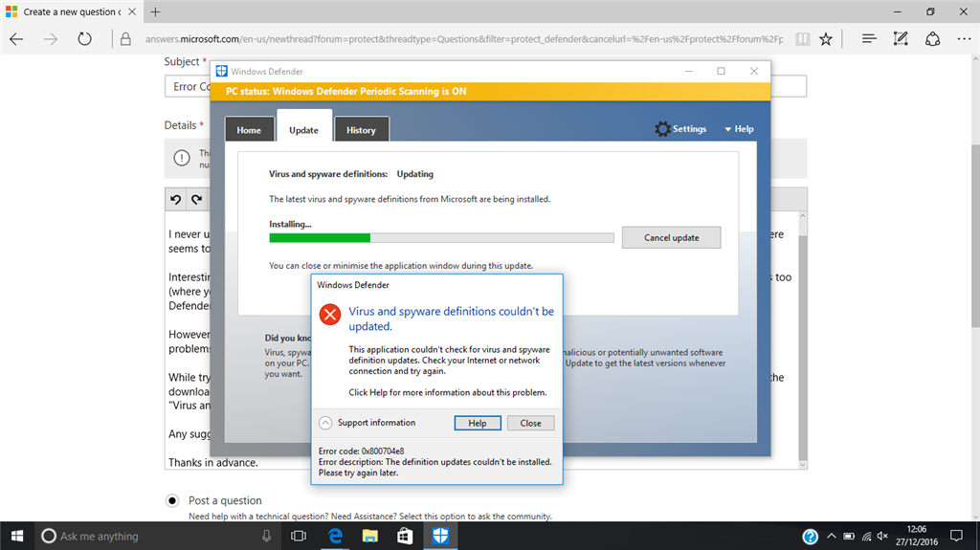Open the Windows Start menu
The image size is (980, 550).
17,537
